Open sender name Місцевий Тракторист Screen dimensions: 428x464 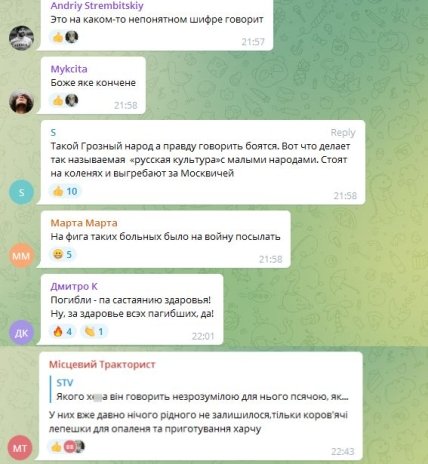(102, 364)
